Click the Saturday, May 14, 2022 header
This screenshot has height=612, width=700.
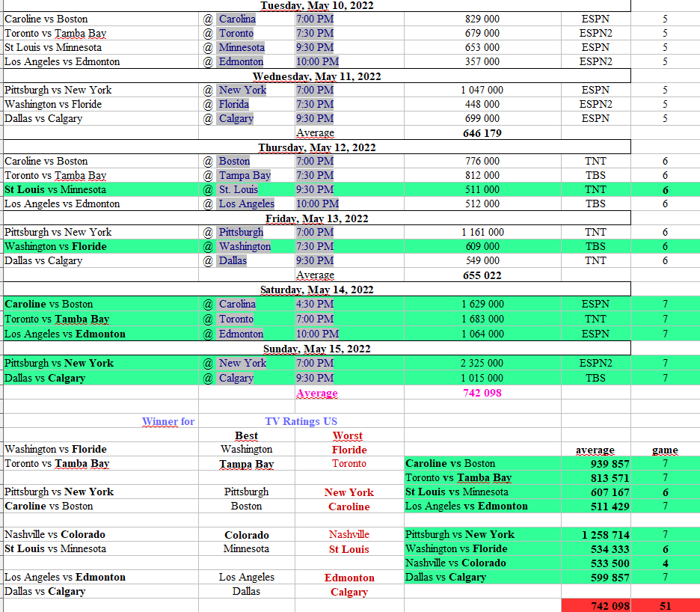coord(317,290)
